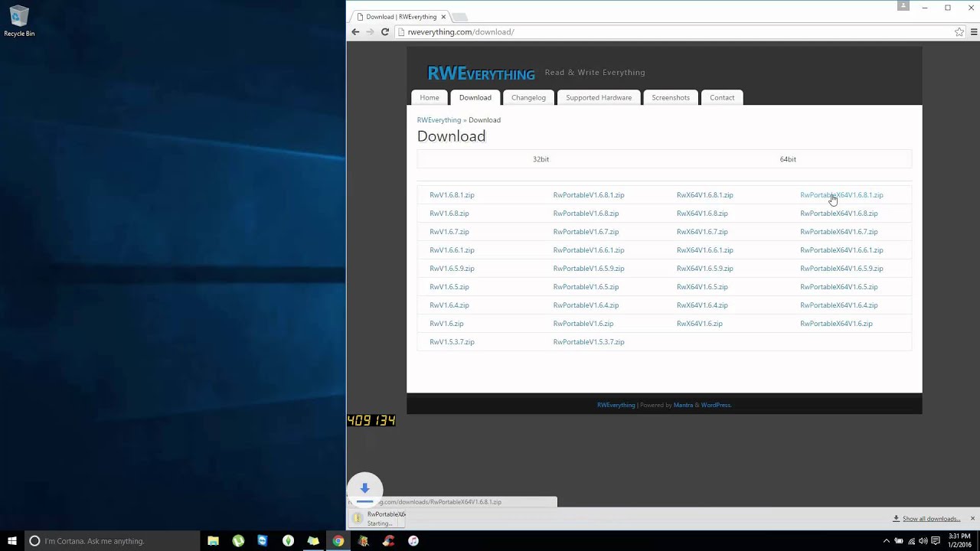This screenshot has height=551, width=980.
Task: Open Google Chrome taskbar icon
Action: pos(338,541)
